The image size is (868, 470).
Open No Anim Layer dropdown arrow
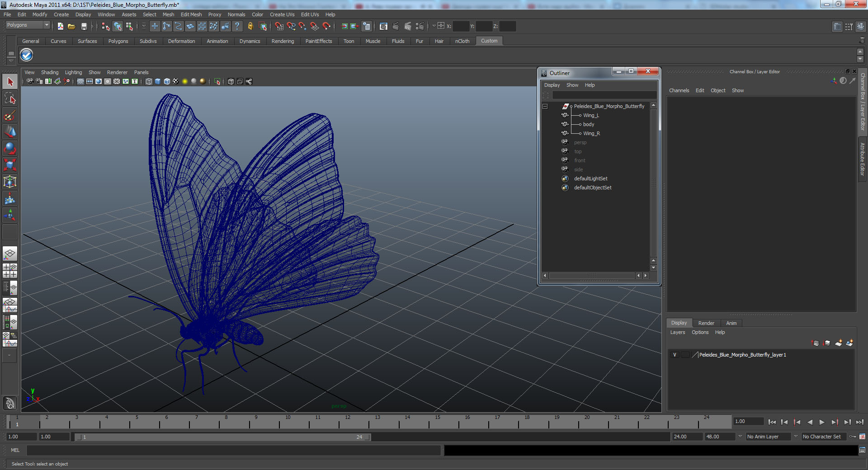point(740,437)
